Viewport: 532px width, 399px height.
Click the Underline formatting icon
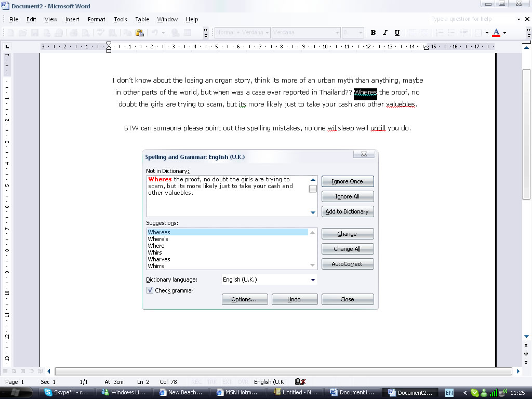click(x=397, y=33)
